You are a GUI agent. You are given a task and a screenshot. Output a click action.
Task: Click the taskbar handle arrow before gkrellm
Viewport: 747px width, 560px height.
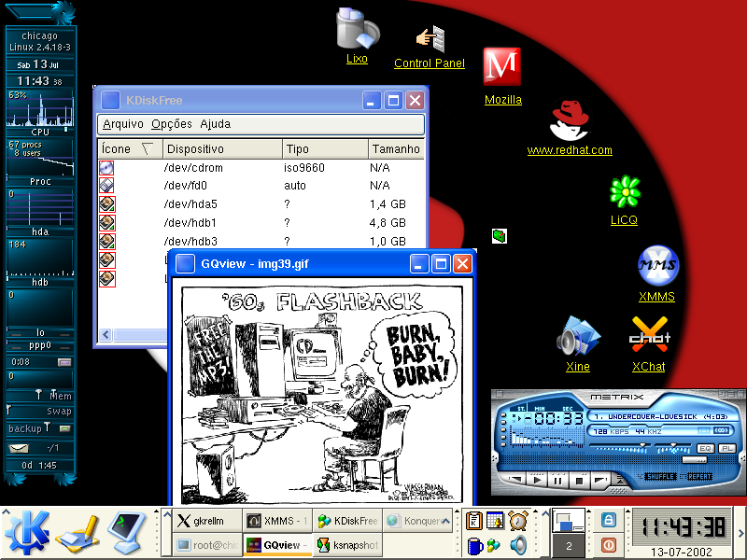(x=167, y=515)
